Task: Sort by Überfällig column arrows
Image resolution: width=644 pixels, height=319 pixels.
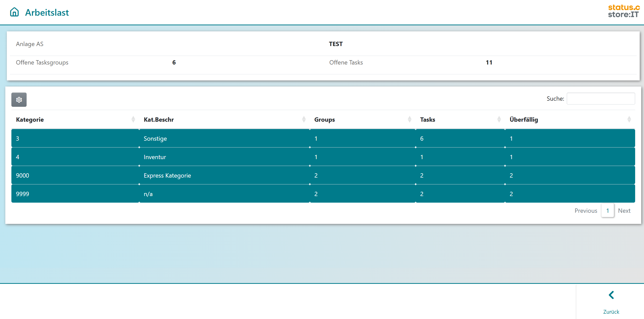Action: (x=629, y=119)
